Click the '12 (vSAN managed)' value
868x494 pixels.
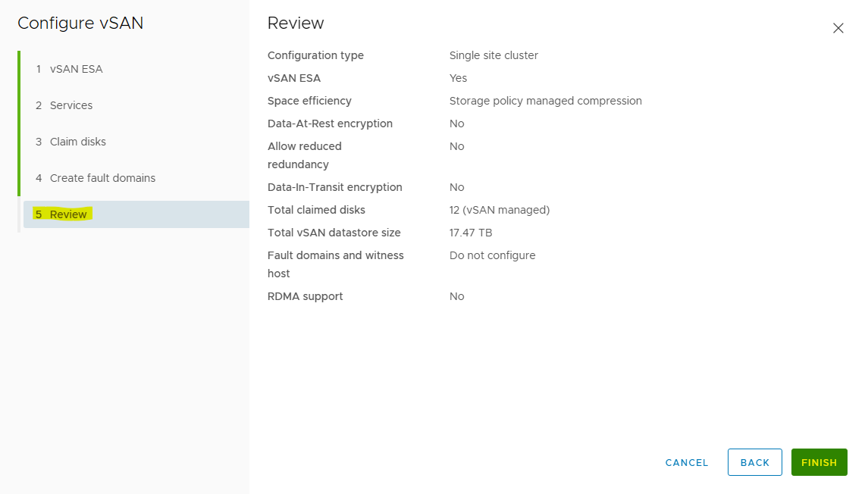click(x=500, y=210)
